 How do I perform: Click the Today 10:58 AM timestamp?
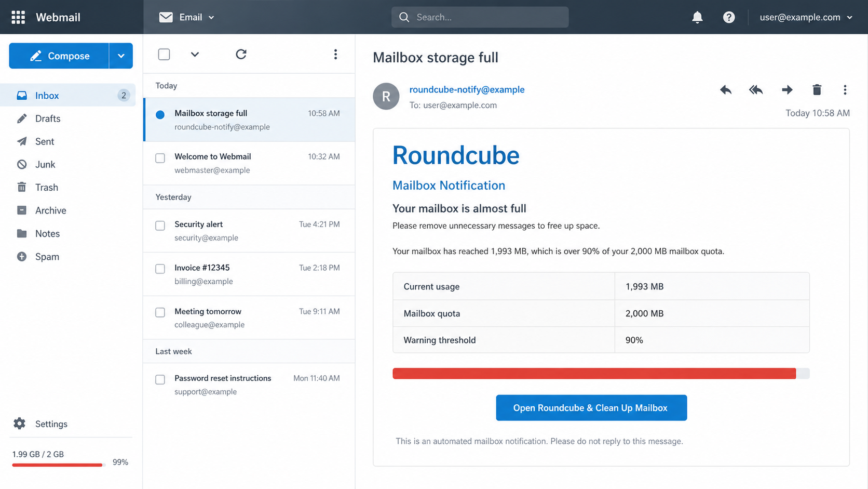[x=817, y=113]
